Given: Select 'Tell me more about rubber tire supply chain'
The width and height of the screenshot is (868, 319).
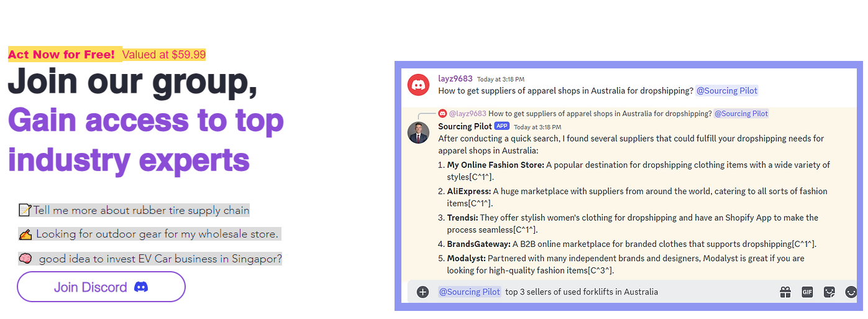Looking at the screenshot, I should click(x=141, y=210).
